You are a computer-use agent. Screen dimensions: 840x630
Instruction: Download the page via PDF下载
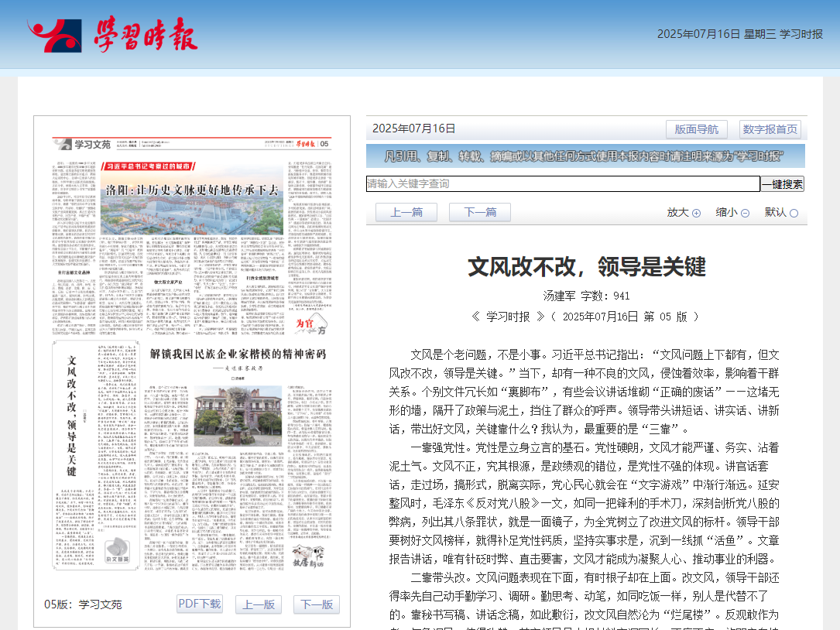coord(199,604)
